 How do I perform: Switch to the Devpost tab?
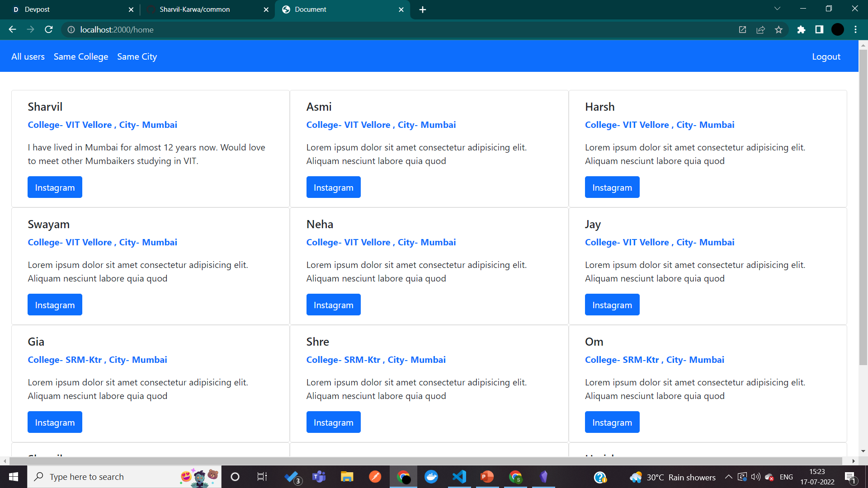click(x=68, y=9)
